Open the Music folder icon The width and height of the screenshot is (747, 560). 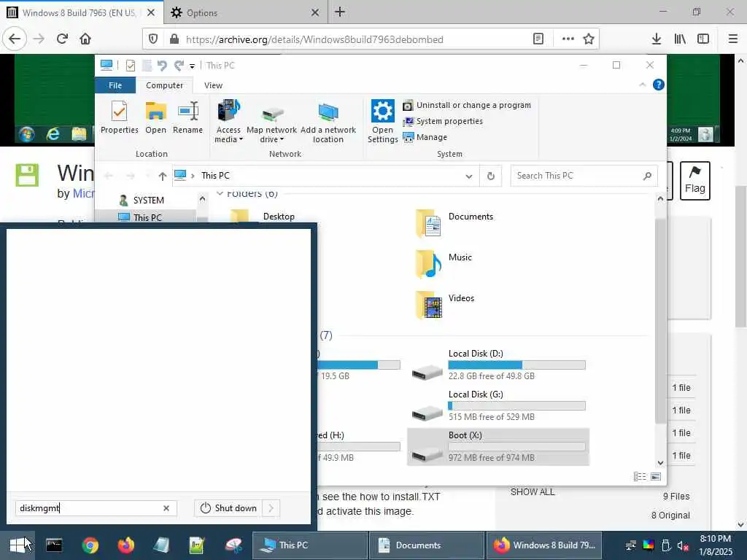pos(427,263)
